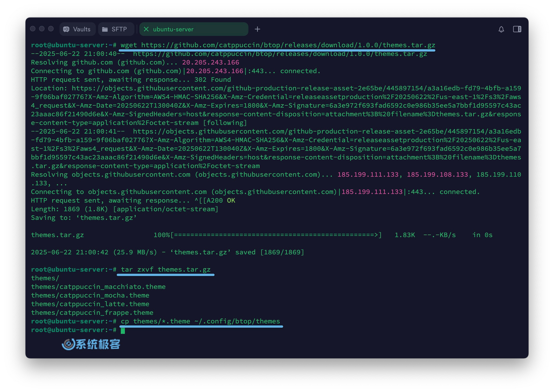This screenshot has height=392, width=554.
Task: Click the terminal cursor at last prompt
Action: (123, 330)
